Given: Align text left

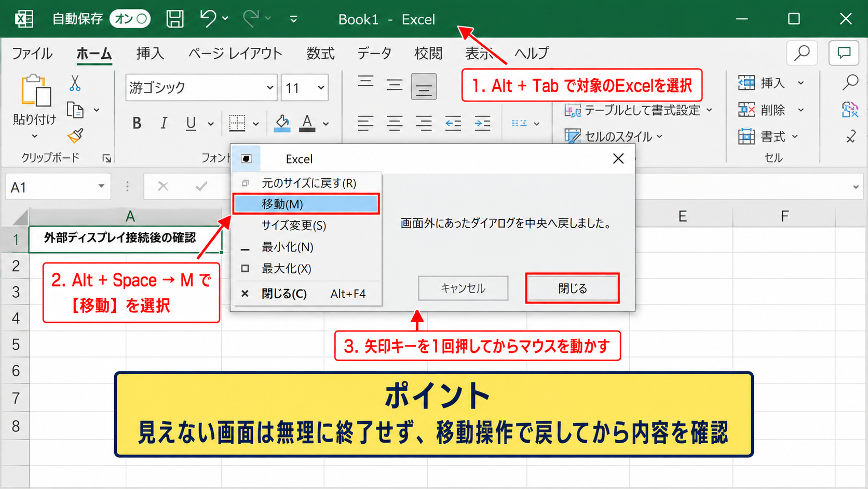Looking at the screenshot, I should click(x=365, y=124).
